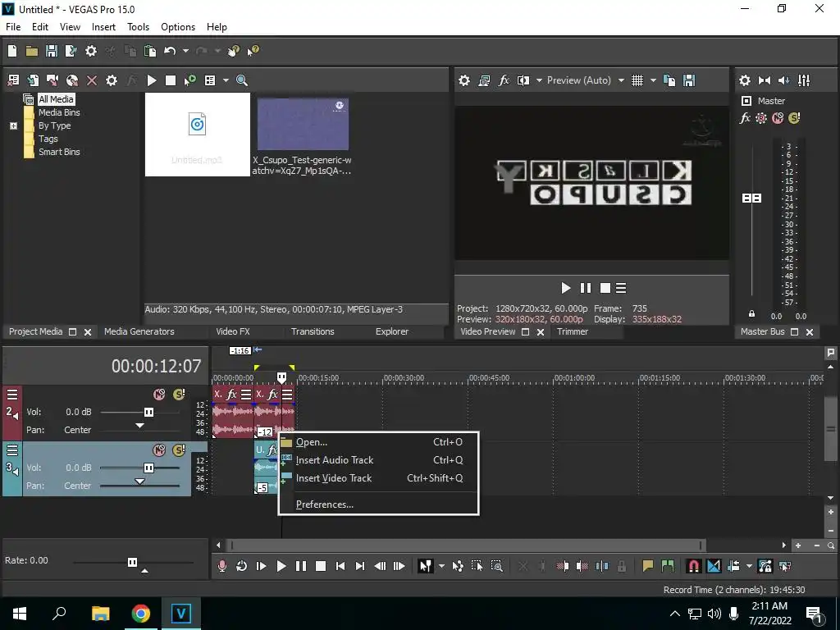Click the Dim Output speaker icon
This screenshot has height=630, width=840.
point(783,80)
